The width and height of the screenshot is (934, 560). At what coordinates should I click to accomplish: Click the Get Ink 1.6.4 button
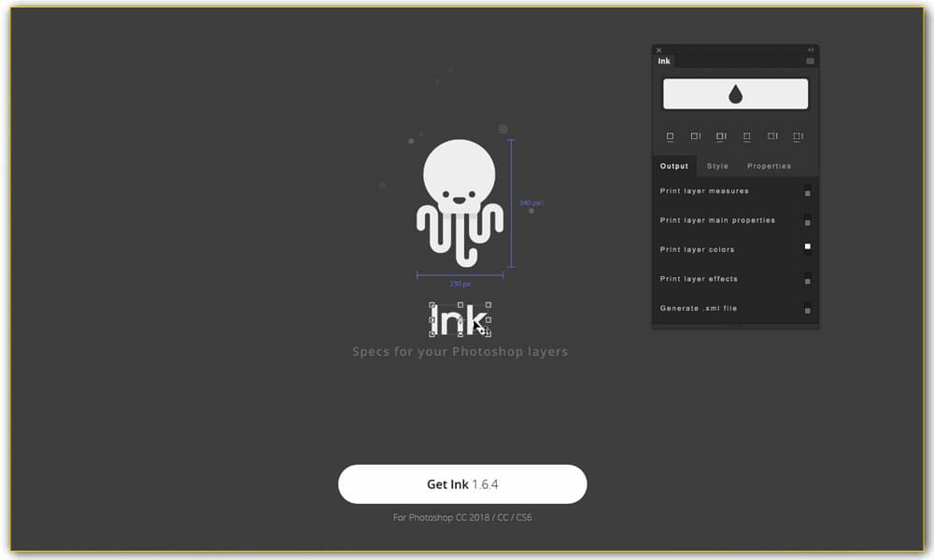(x=462, y=484)
